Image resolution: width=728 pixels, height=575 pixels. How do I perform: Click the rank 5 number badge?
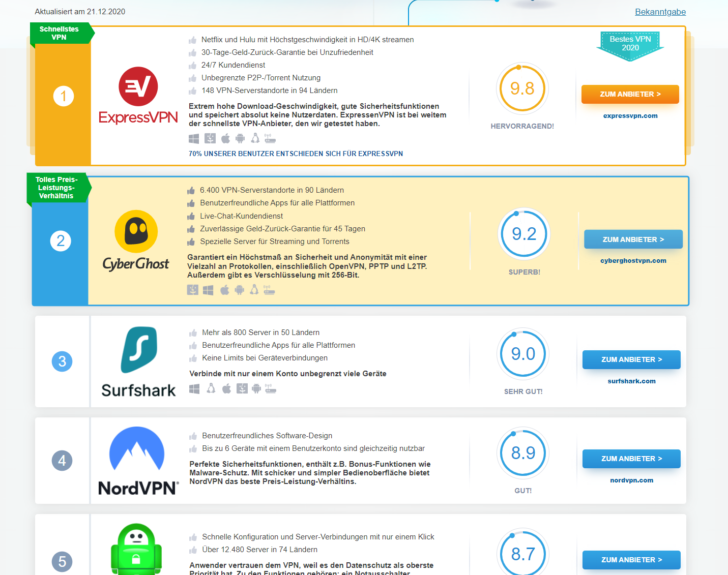click(x=62, y=562)
